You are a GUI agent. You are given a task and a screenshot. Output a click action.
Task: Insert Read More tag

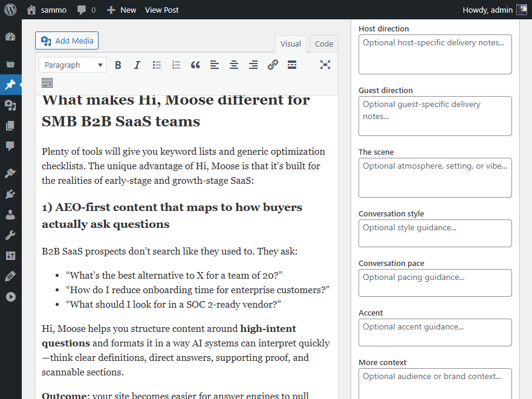pos(292,65)
